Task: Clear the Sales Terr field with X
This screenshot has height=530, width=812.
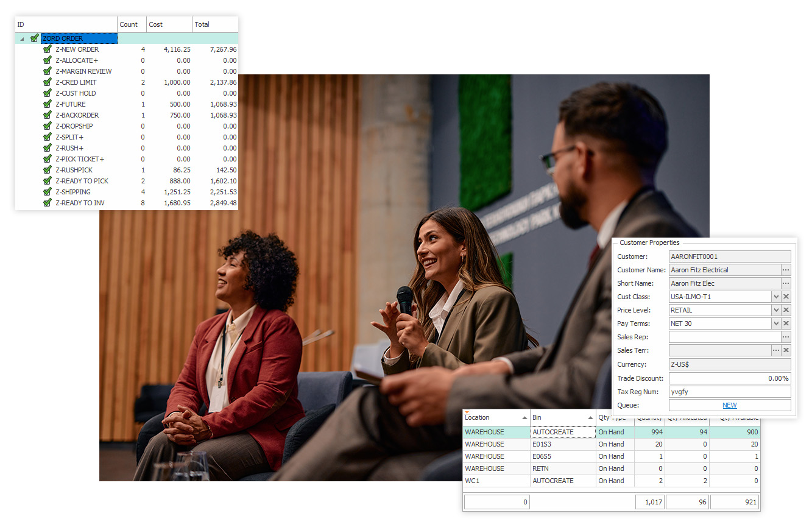Action: pos(786,350)
